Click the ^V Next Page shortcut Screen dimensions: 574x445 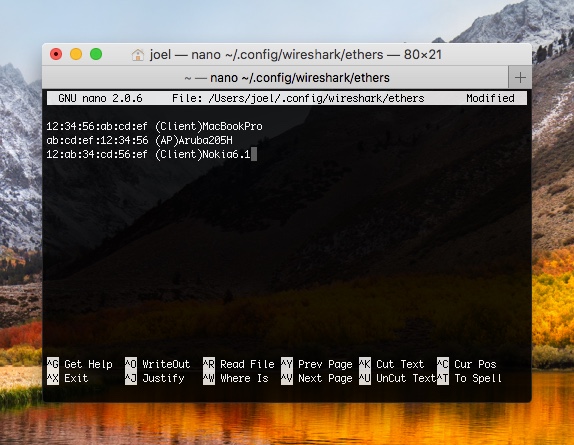317,378
